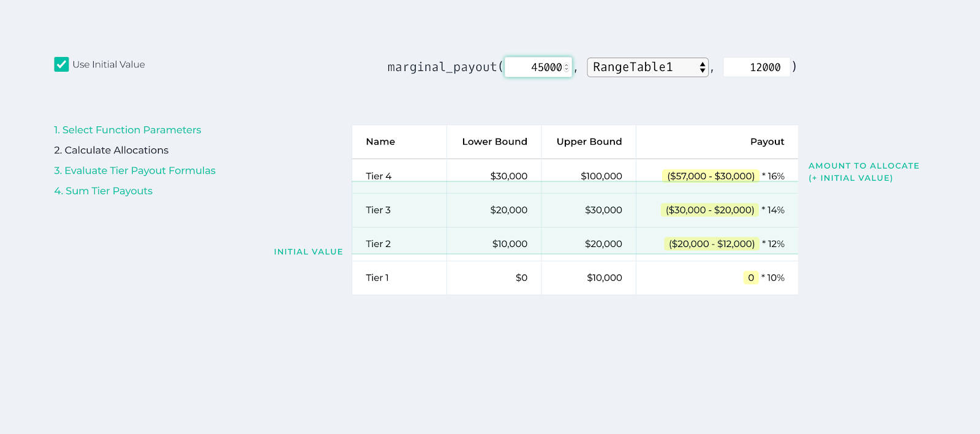Image resolution: width=980 pixels, height=434 pixels.
Task: Click the Payout column header
Action: [x=767, y=142]
